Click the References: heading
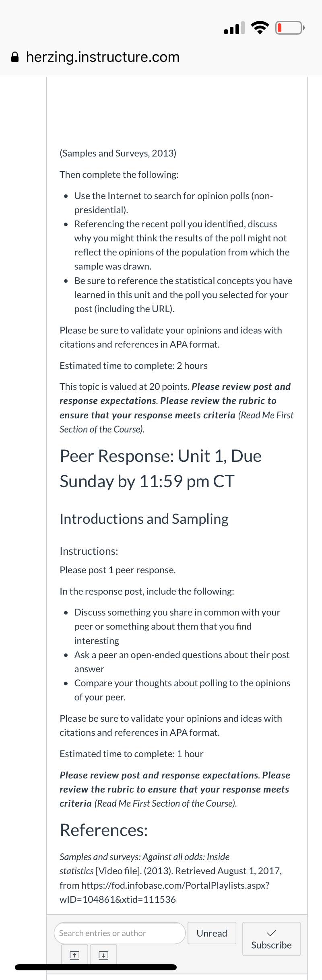 point(104,830)
